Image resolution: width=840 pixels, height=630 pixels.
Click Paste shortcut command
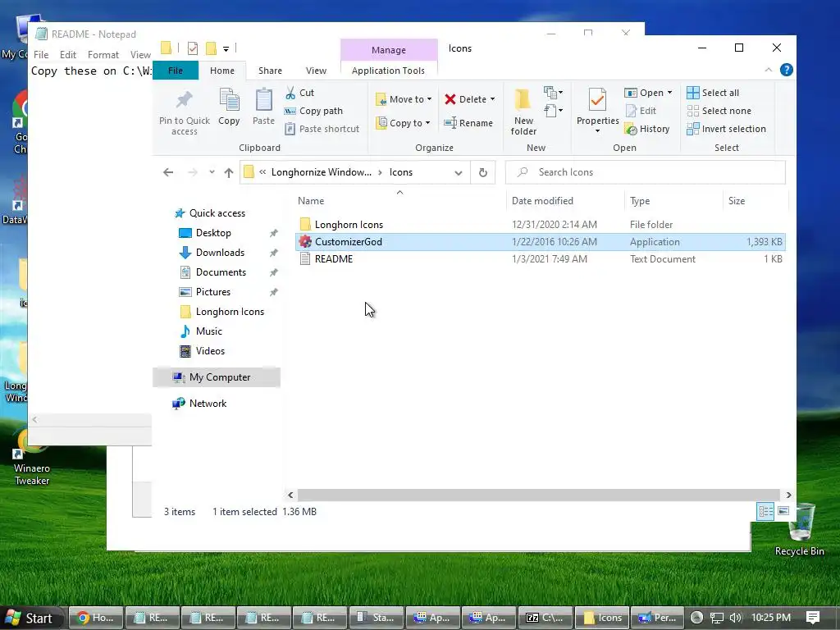[x=322, y=129]
